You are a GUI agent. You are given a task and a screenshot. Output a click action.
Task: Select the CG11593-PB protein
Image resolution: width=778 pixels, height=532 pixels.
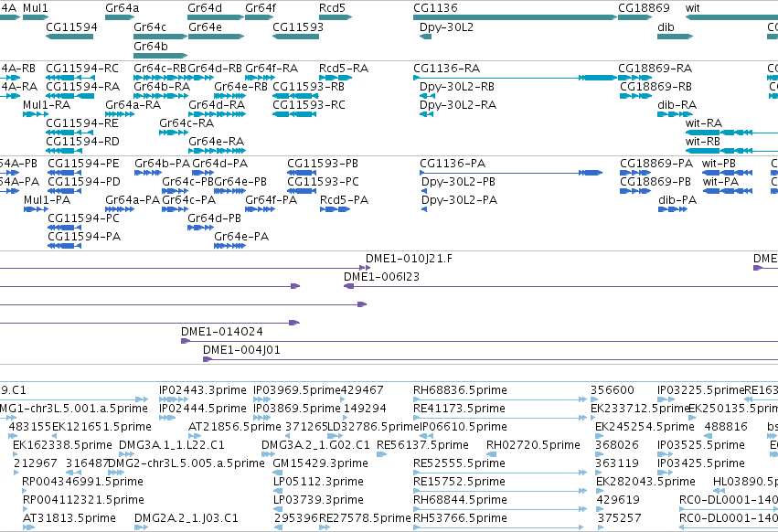click(302, 173)
